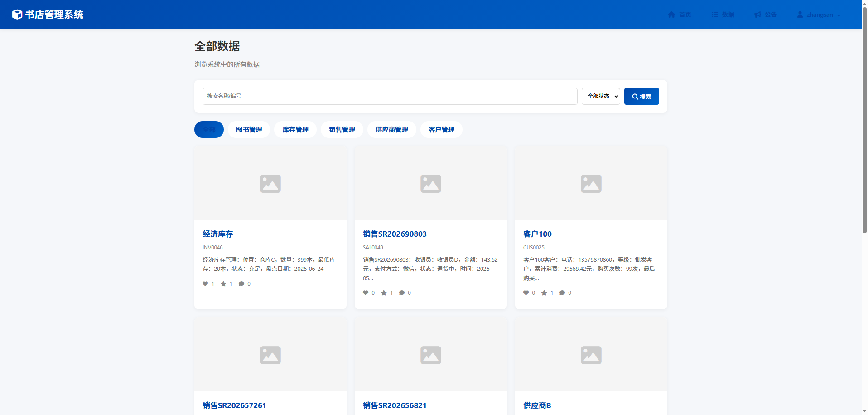Click the 客户100 card image placeholder
This screenshot has width=868, height=415.
(591, 183)
